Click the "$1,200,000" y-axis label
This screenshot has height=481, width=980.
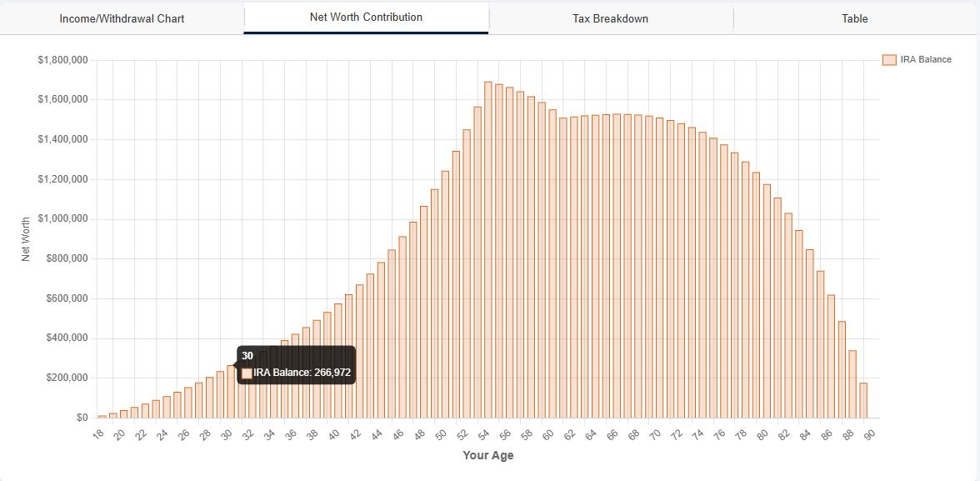coord(62,179)
